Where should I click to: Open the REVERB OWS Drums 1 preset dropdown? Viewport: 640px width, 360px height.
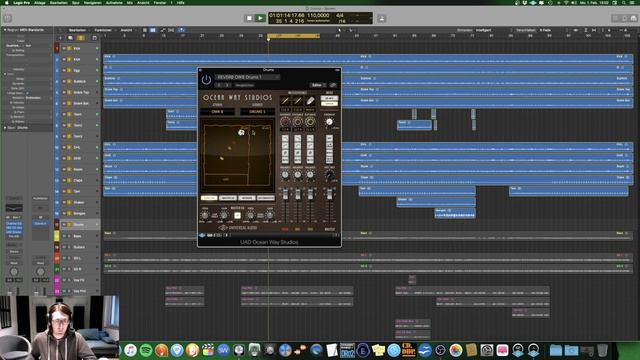coord(248,77)
